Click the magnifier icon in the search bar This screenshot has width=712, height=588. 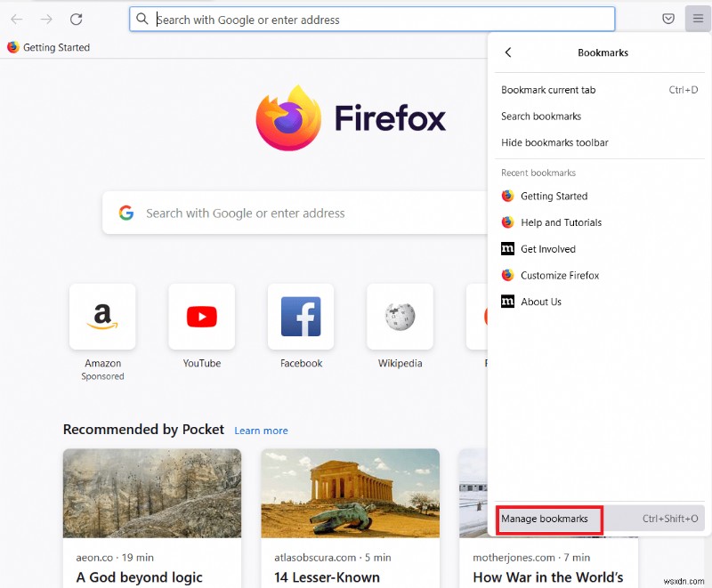[x=142, y=19]
